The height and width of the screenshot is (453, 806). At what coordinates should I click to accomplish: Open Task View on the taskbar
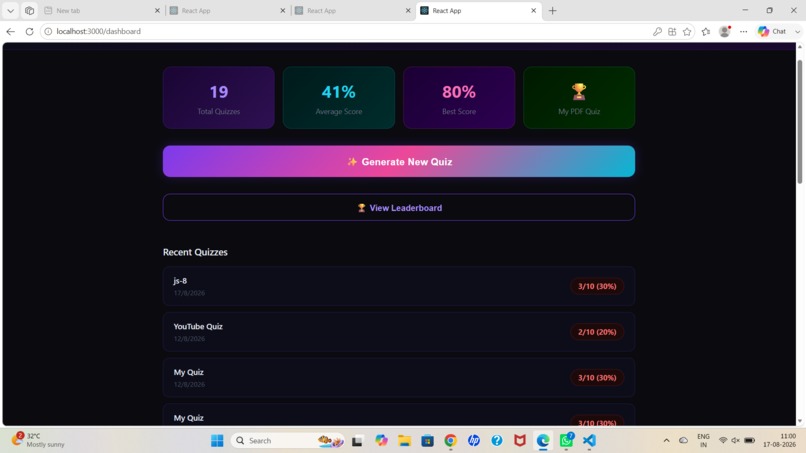click(x=357, y=441)
